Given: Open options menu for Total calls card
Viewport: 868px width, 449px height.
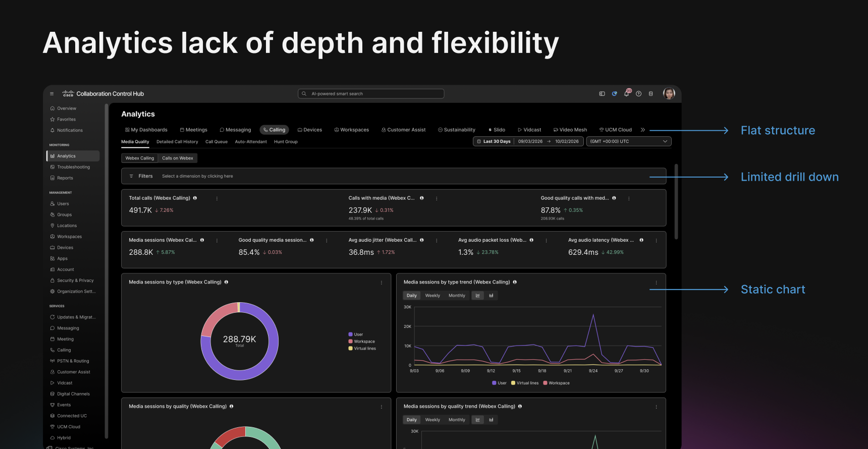Looking at the screenshot, I should coord(217,198).
